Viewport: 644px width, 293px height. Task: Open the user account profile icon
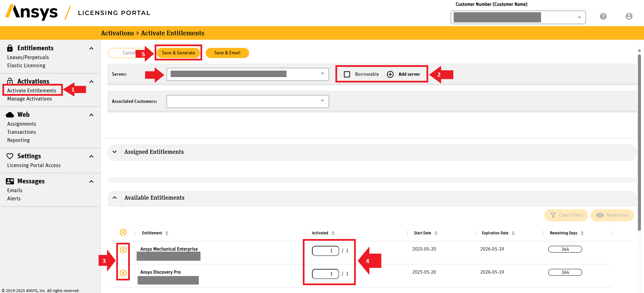[629, 16]
